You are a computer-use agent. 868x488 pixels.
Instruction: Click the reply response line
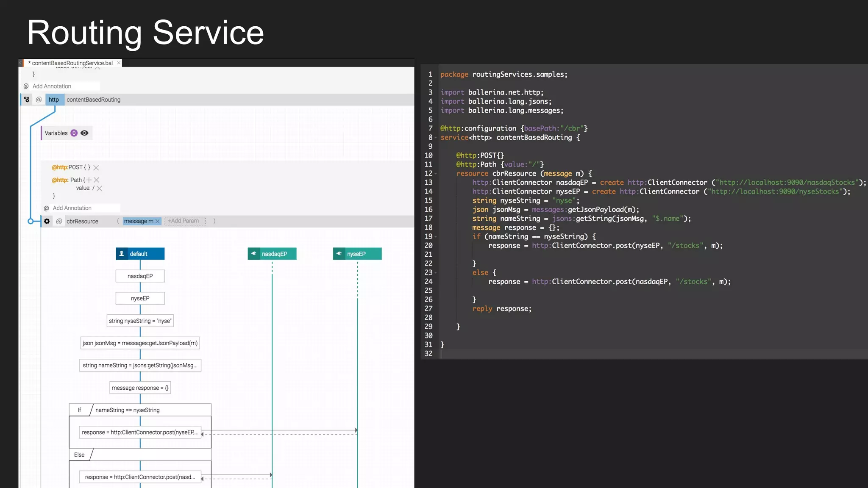point(502,309)
